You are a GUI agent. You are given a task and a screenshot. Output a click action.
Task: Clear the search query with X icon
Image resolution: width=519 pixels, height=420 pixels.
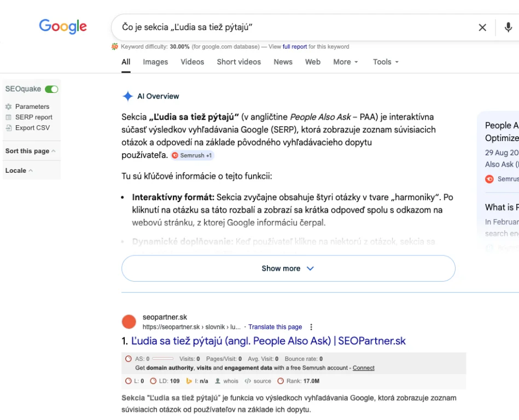[482, 27]
